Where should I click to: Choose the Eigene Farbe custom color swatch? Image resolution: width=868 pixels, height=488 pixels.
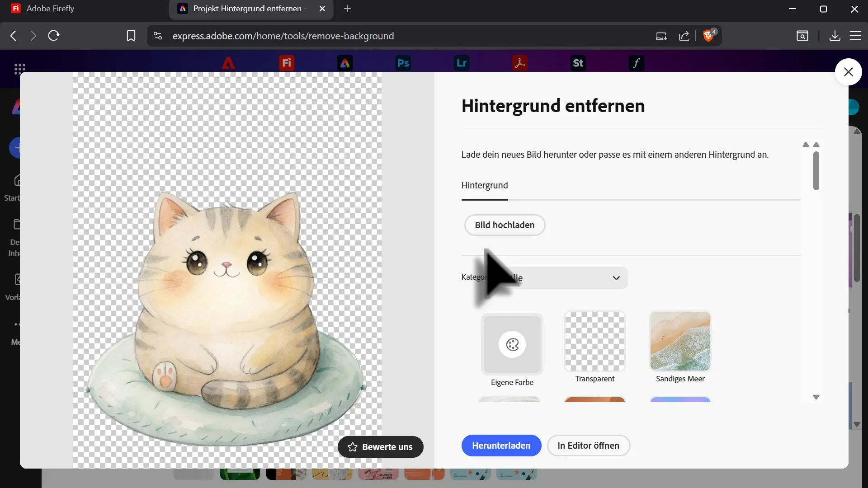pyautogui.click(x=512, y=345)
